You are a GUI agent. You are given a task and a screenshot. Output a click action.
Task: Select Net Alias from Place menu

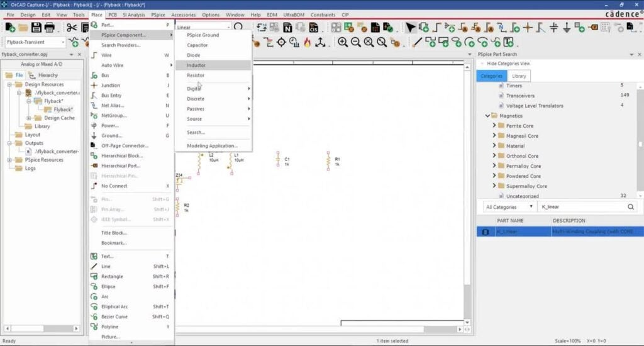click(x=131, y=106)
